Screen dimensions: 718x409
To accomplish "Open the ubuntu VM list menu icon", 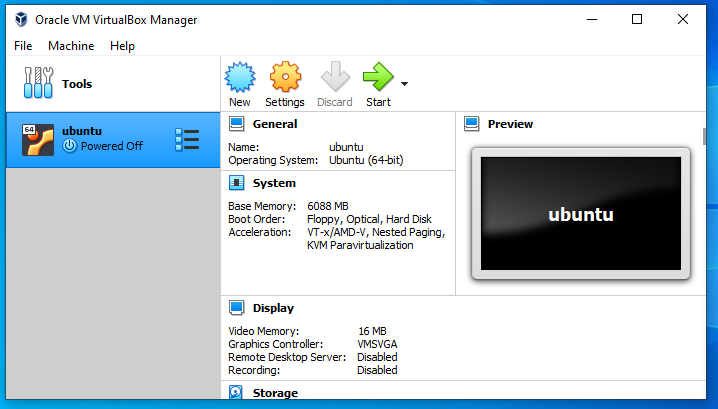I will 187,140.
